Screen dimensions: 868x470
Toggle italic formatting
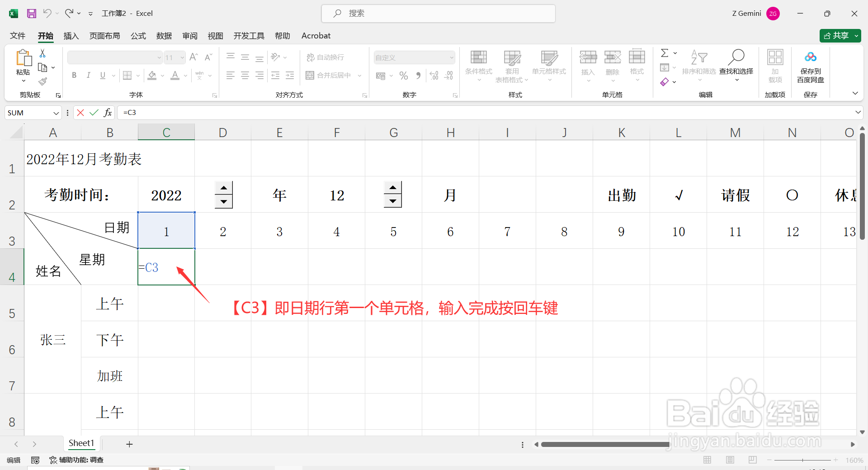pos(89,75)
